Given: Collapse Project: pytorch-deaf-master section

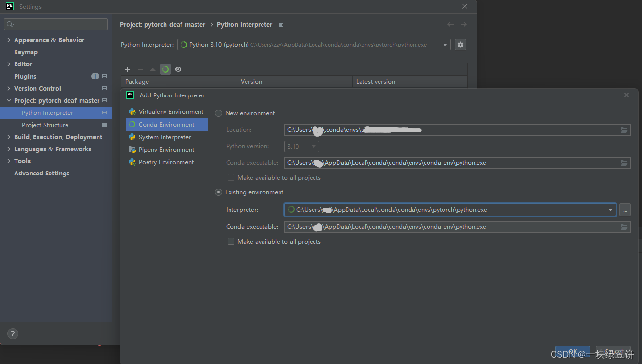Looking at the screenshot, I should 9,100.
